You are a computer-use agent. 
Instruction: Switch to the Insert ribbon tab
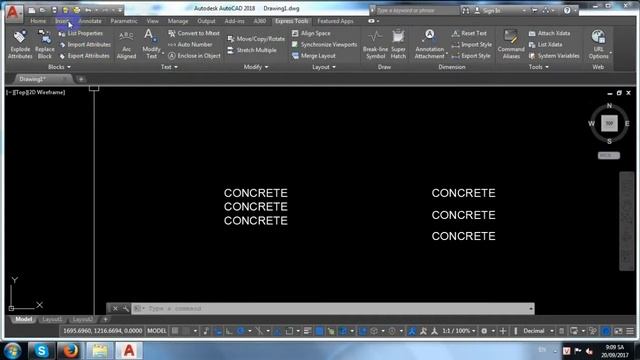62,21
